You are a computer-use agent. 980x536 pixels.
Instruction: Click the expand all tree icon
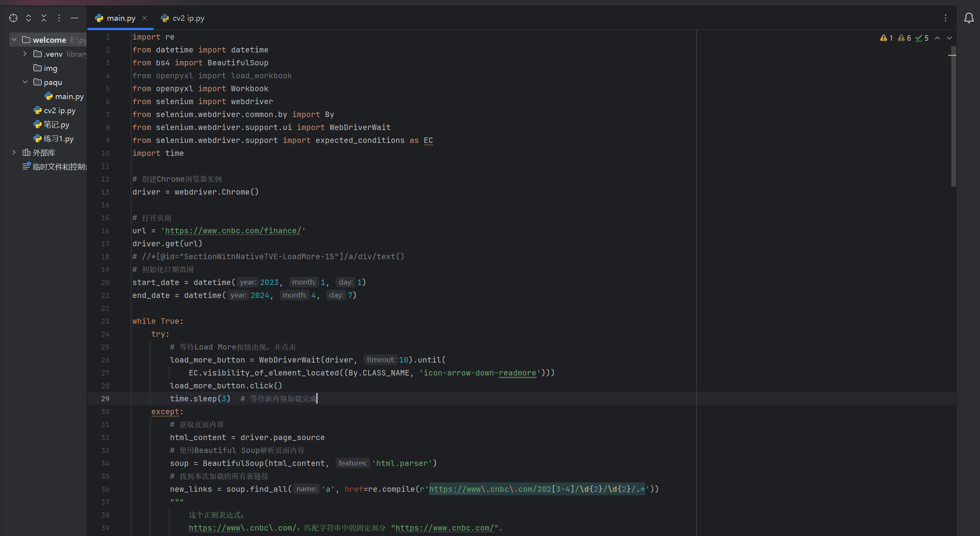click(29, 18)
